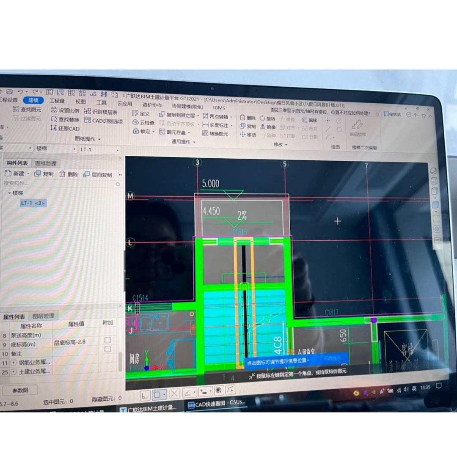457x476 pixels.
Task: Click 还原CAD restore tool
Action: point(65,128)
